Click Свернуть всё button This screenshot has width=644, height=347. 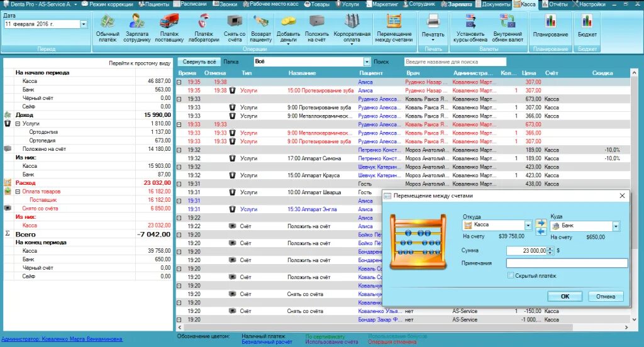[x=199, y=62]
